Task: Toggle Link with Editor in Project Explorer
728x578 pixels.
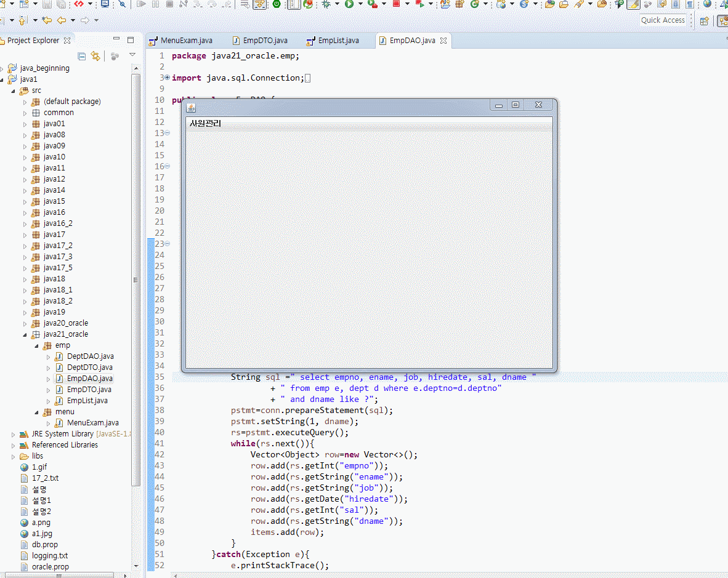Action: 95,57
